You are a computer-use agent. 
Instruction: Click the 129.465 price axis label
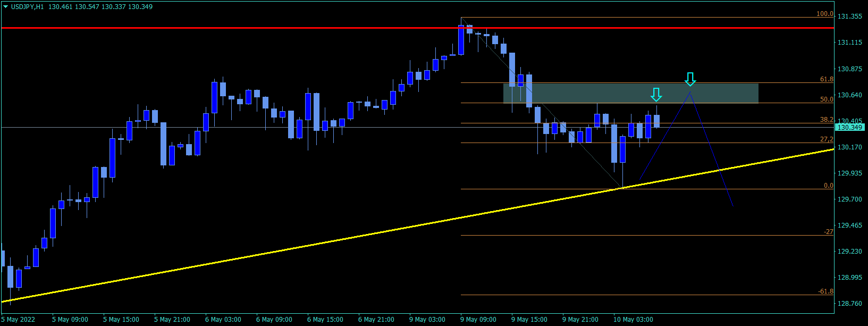tap(850, 225)
